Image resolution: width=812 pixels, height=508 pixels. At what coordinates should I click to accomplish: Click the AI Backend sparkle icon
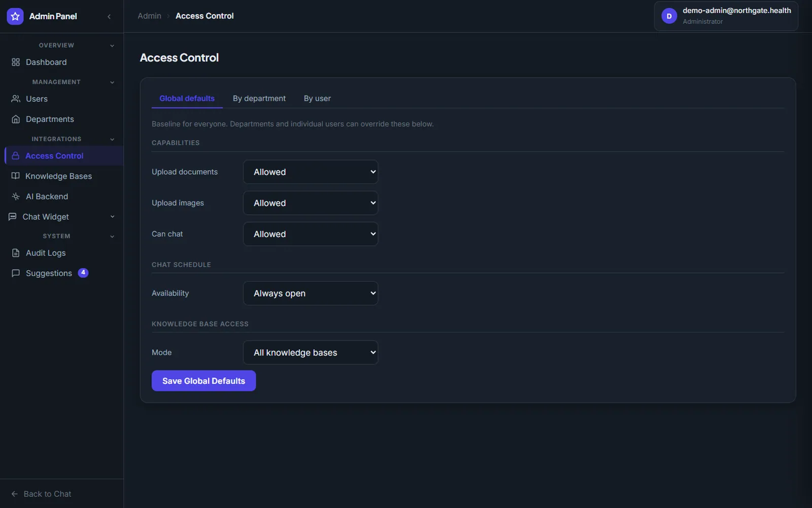(16, 196)
